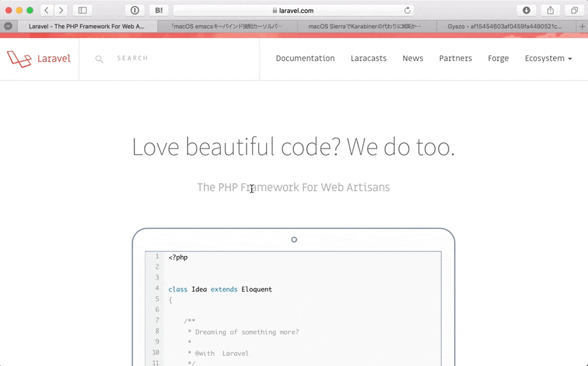The image size is (588, 366).
Task: Switch to the macOS emacs keybind tab
Action: [x=227, y=26]
